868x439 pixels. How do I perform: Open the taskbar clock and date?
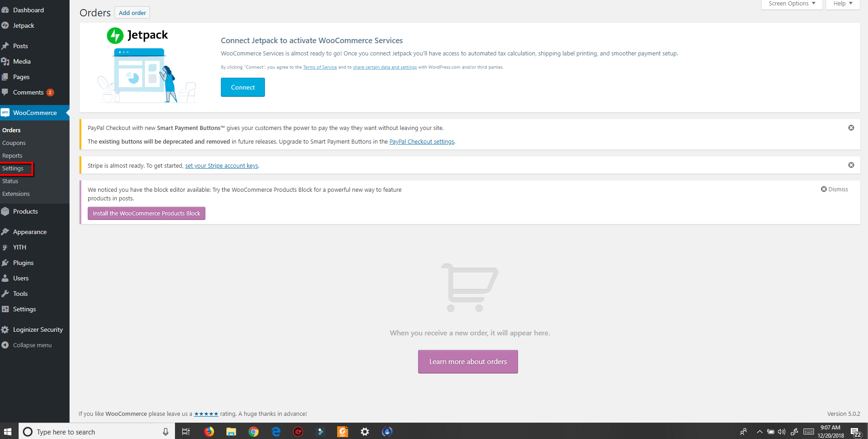point(831,431)
